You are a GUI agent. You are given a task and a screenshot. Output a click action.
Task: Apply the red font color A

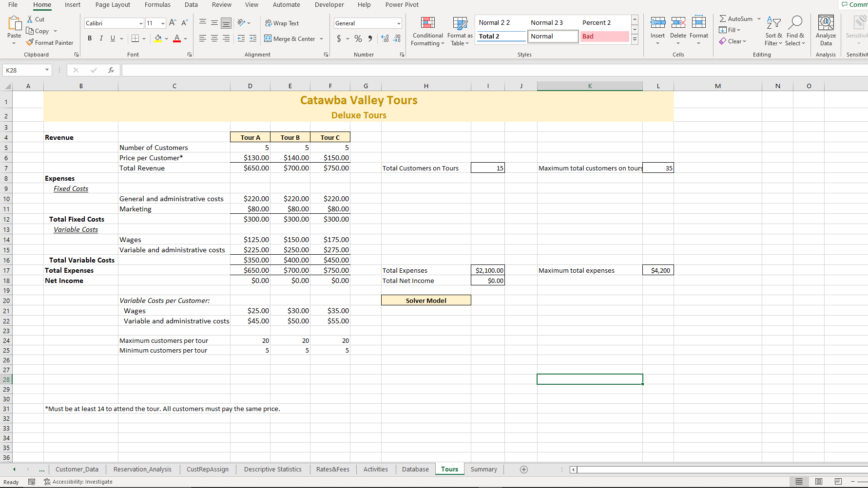[x=177, y=38]
